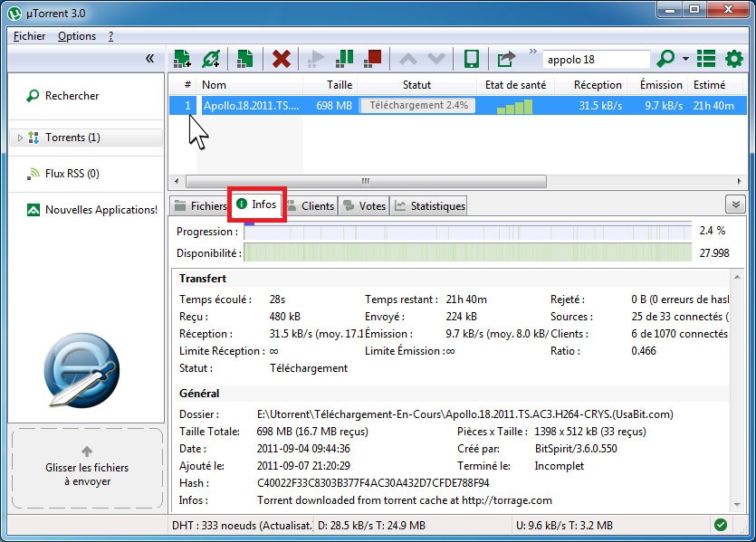Image resolution: width=756 pixels, height=542 pixels.
Task: Click the µTorrent title bar logo icon
Action: (15, 13)
